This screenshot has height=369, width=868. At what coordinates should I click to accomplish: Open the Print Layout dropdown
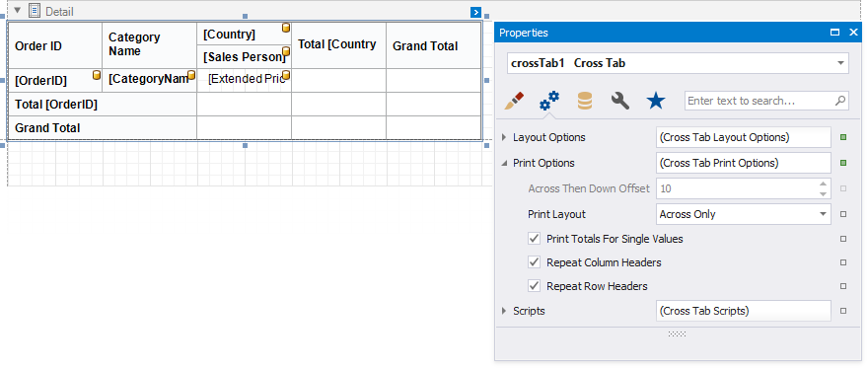824,214
